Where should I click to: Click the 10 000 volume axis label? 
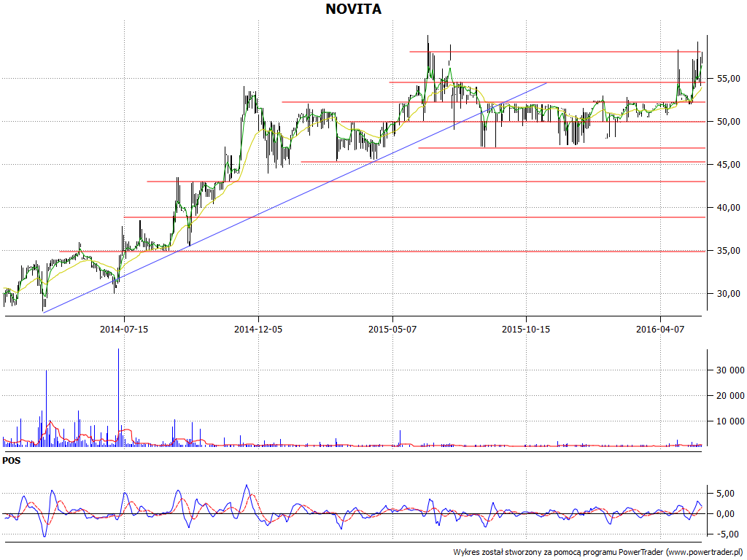pos(729,421)
